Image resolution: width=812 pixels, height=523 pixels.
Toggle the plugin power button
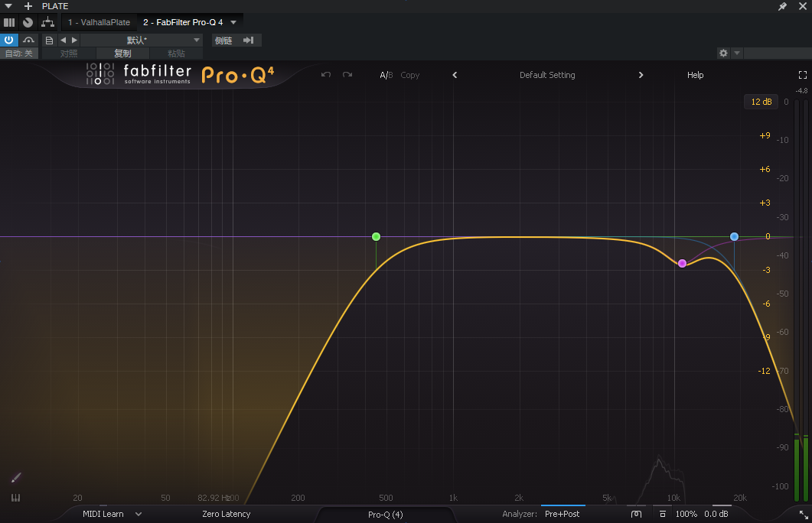click(x=9, y=41)
